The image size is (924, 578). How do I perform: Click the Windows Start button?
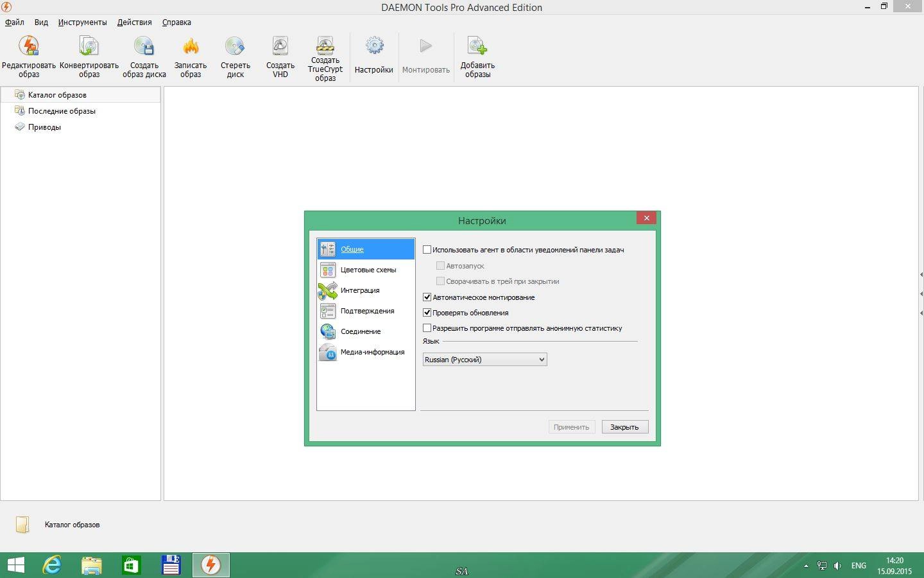[15, 565]
